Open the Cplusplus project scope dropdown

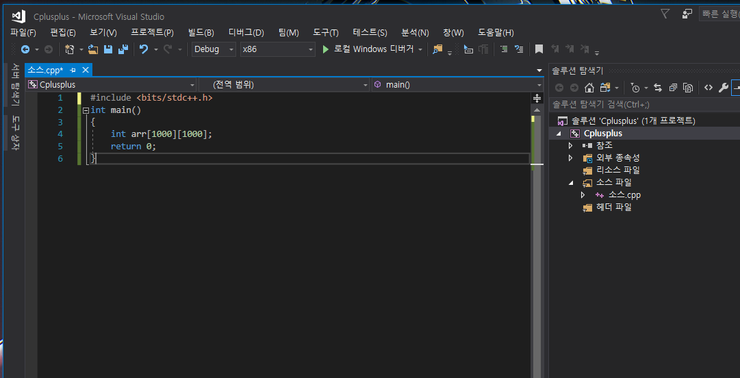111,85
